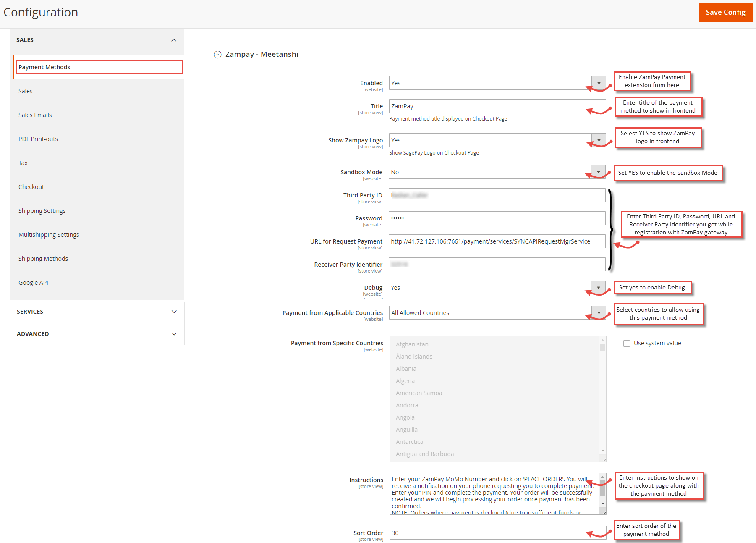Click the Save Config button
The height and width of the screenshot is (543, 756).
pos(725,12)
